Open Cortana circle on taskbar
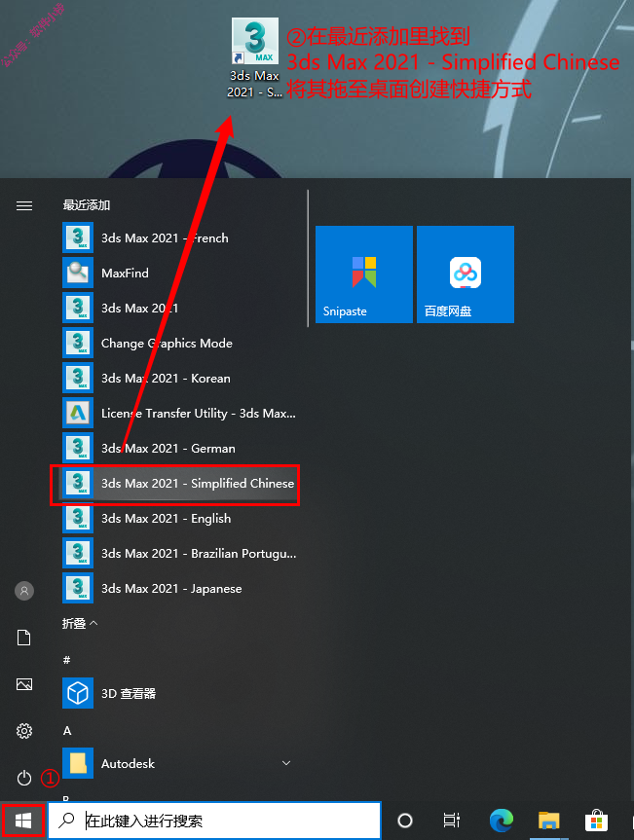The image size is (634, 840). pyautogui.click(x=405, y=821)
